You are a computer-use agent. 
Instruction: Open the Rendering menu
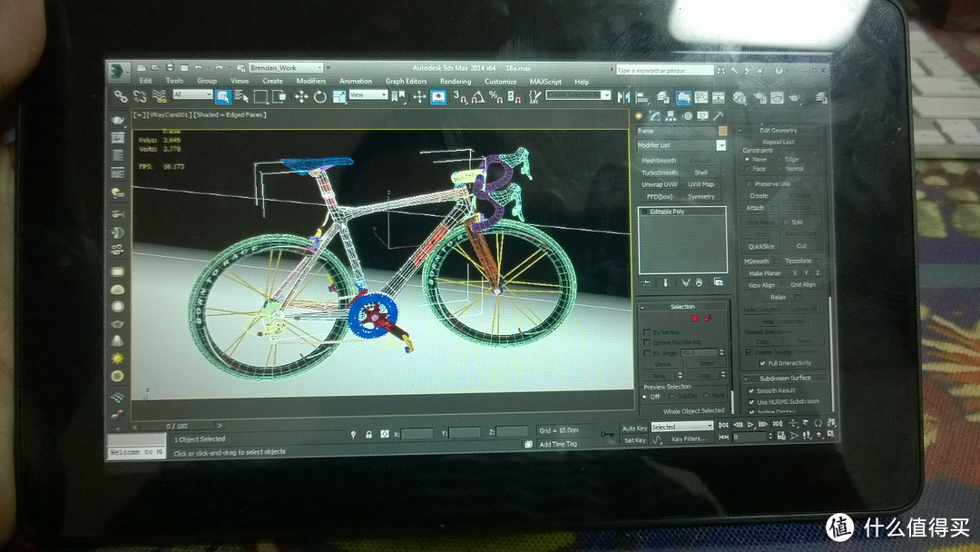(x=456, y=82)
